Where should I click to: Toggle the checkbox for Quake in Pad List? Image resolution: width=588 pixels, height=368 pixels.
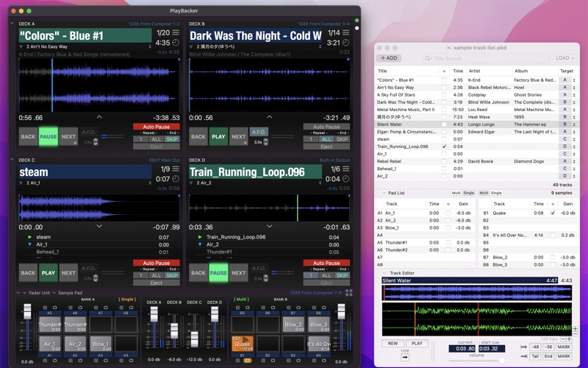tap(553, 213)
